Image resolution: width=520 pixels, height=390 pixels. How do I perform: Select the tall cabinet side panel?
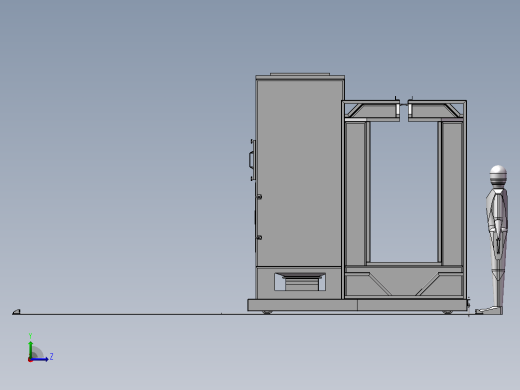(x=299, y=173)
